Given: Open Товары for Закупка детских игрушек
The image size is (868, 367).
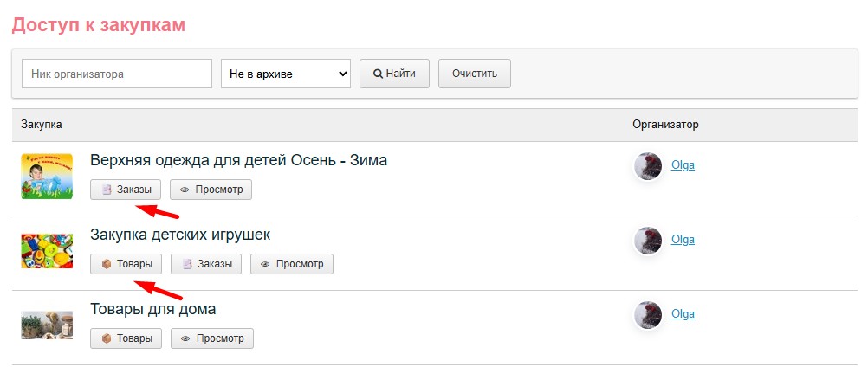Looking at the screenshot, I should [126, 264].
